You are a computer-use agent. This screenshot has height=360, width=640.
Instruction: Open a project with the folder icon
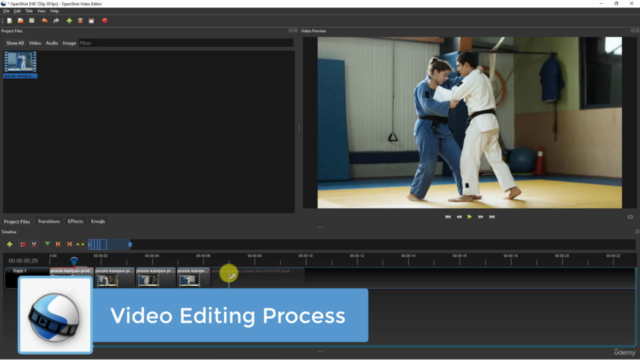tap(20, 20)
